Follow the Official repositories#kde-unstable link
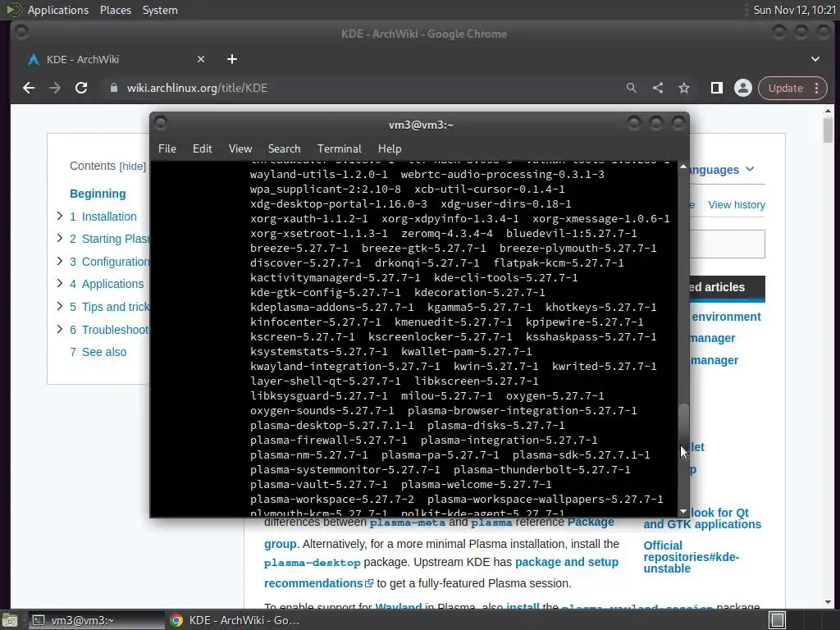The image size is (840, 630). tap(691, 557)
